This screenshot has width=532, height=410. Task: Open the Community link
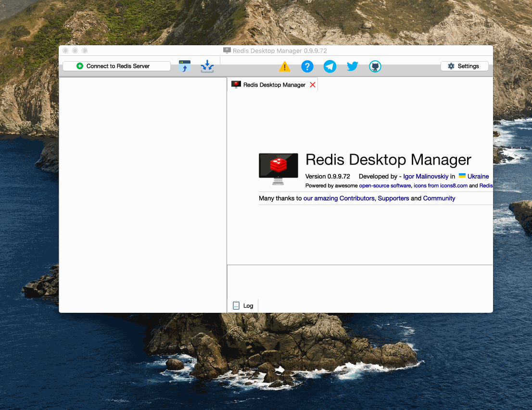pyautogui.click(x=439, y=198)
